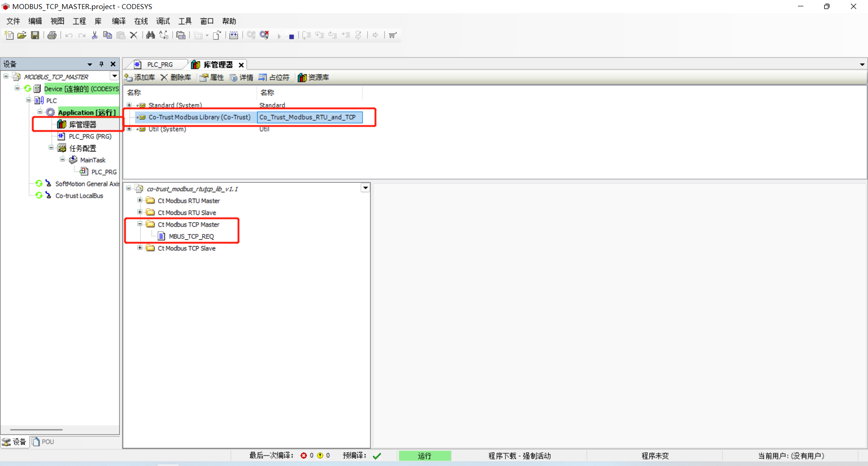Click the 详情 button
Image resolution: width=868 pixels, height=466 pixels.
241,78
